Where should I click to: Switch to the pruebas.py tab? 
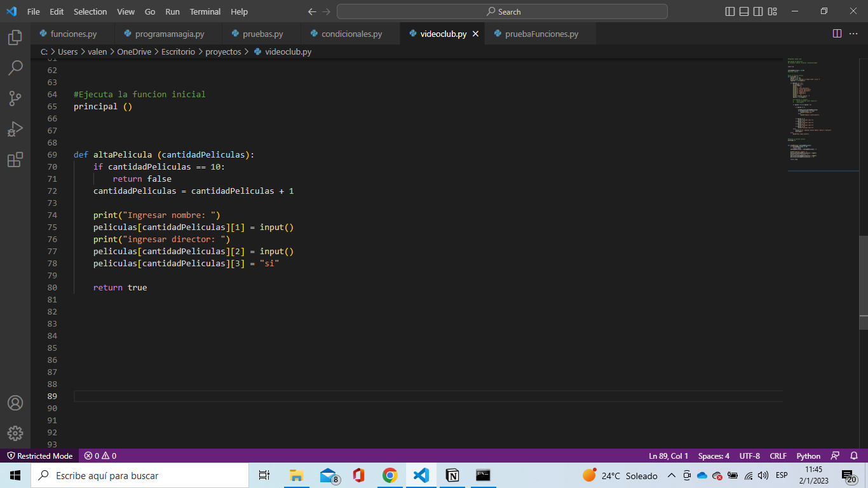262,34
